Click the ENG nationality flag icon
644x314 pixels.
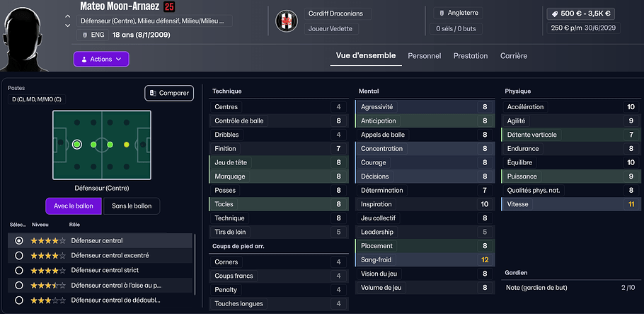coord(85,35)
